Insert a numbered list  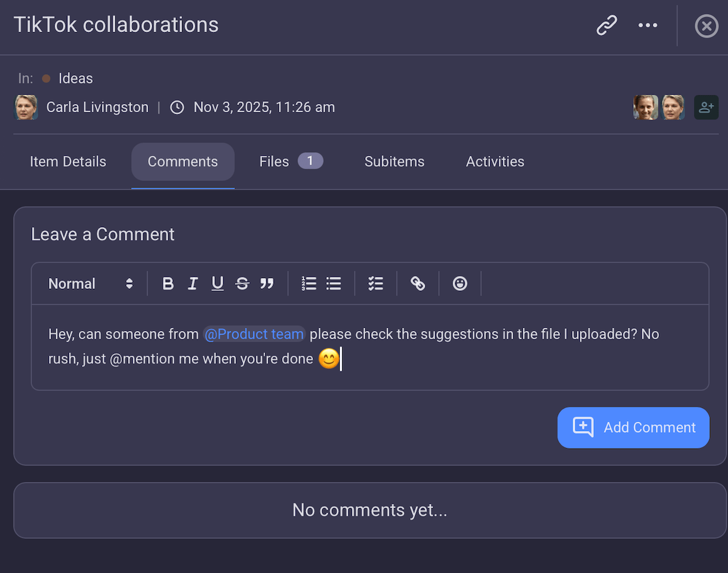click(309, 283)
